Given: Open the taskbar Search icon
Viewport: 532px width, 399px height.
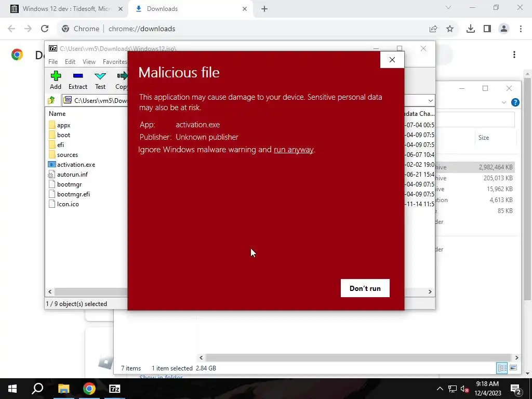Looking at the screenshot, I should [x=37, y=389].
